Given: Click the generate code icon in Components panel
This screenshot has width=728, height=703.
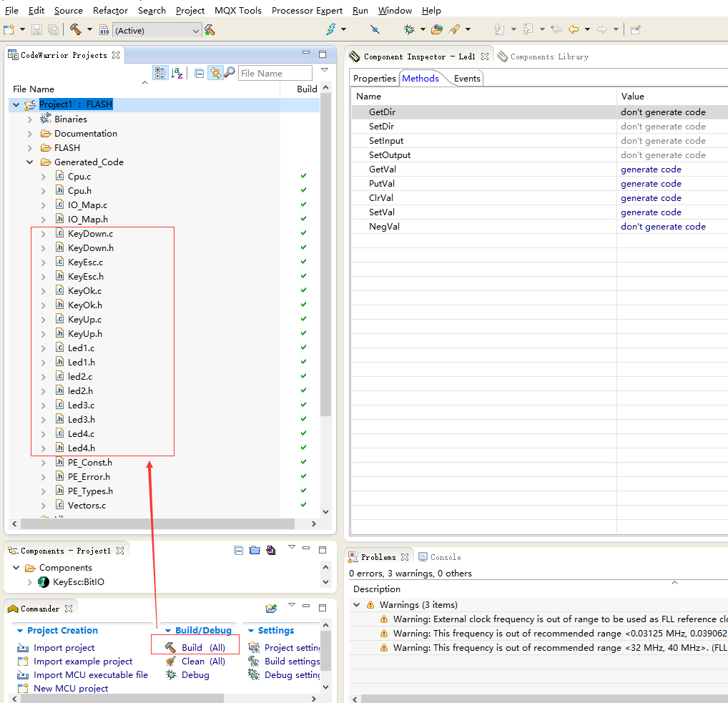Looking at the screenshot, I should coord(271,550).
